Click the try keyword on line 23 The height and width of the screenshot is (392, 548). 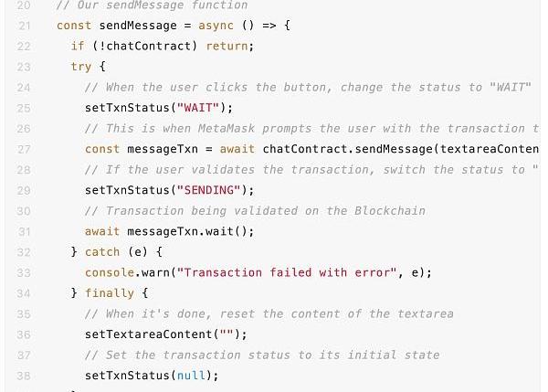pyautogui.click(x=81, y=67)
